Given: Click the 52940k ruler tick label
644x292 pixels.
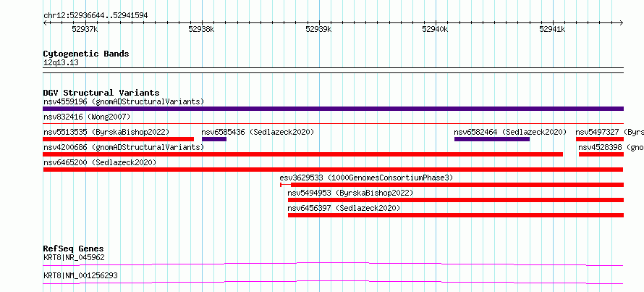Looking at the screenshot, I should (435, 29).
